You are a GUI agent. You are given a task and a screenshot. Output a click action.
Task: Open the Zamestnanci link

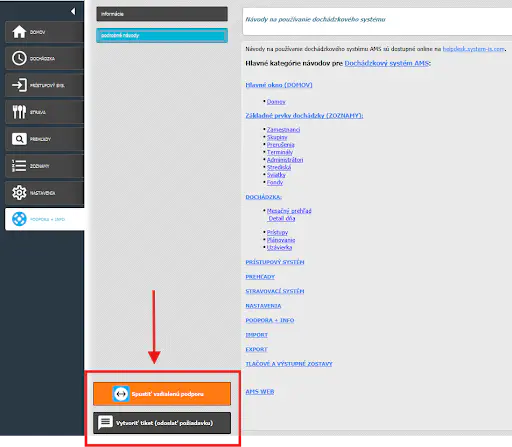point(283,130)
